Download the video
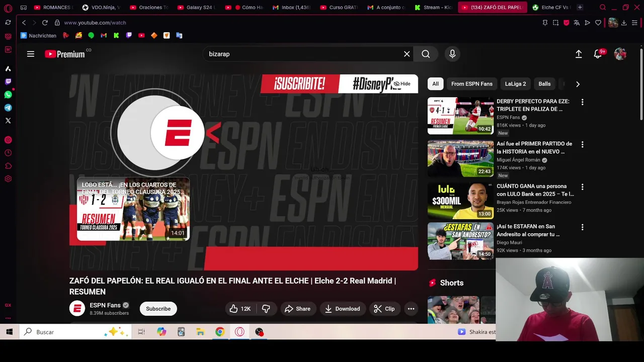The height and width of the screenshot is (362, 644). pyautogui.click(x=342, y=309)
